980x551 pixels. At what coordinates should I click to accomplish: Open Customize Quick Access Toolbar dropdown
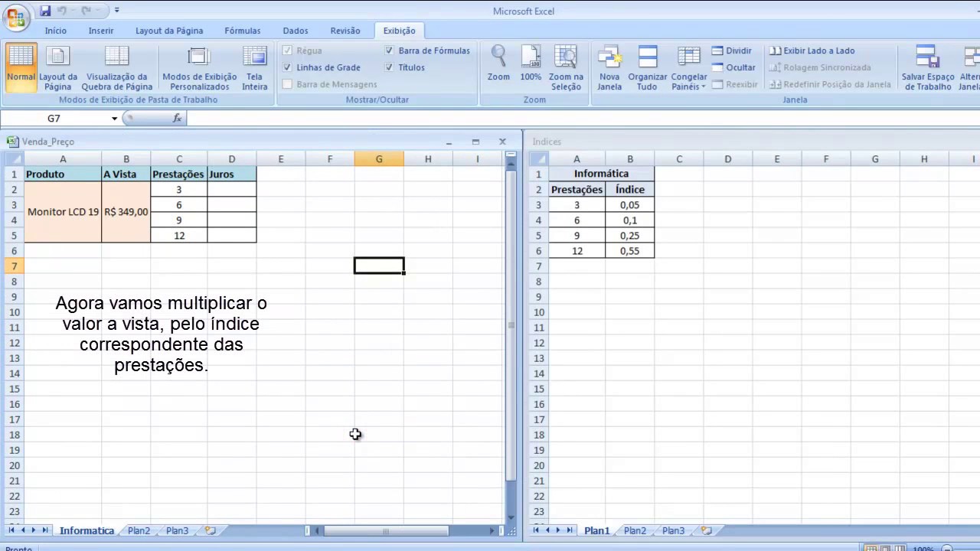[116, 11]
